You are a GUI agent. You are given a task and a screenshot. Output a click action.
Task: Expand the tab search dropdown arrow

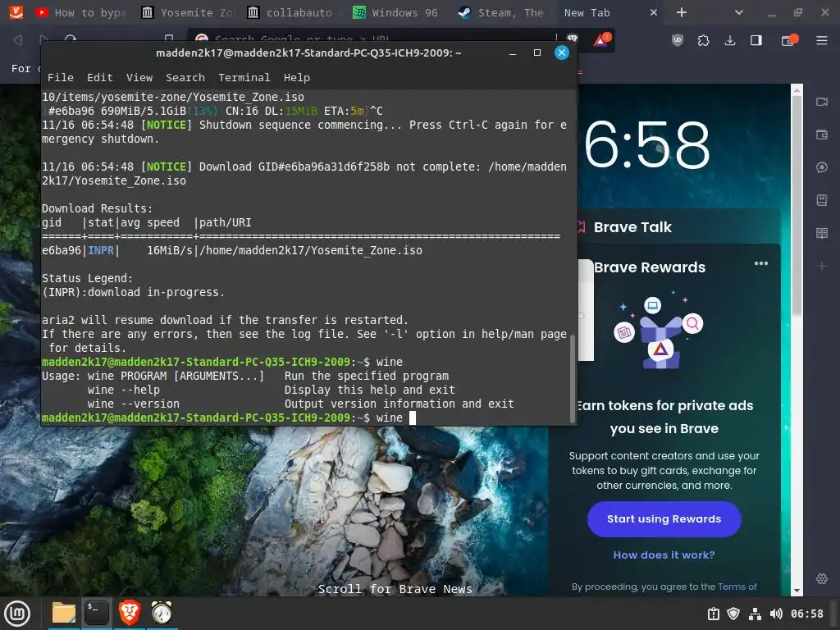pos(739,12)
